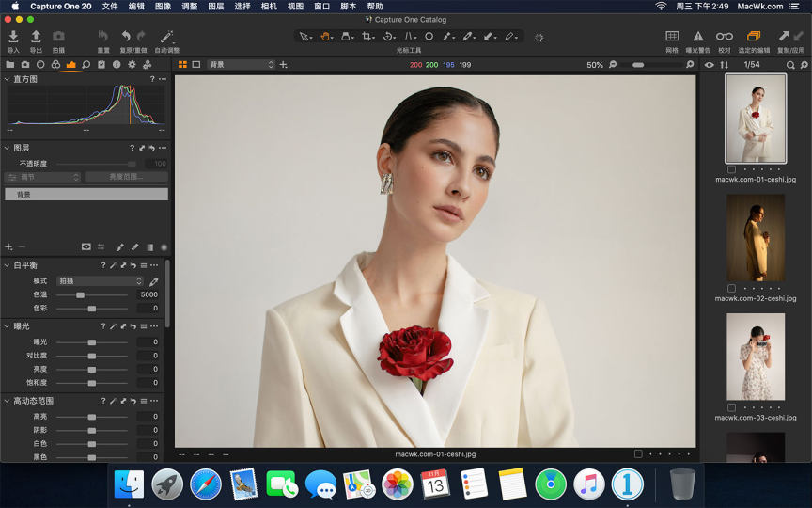Collapse the 直方图 histogram panel
Viewport: 812px width, 508px height.
click(x=7, y=79)
